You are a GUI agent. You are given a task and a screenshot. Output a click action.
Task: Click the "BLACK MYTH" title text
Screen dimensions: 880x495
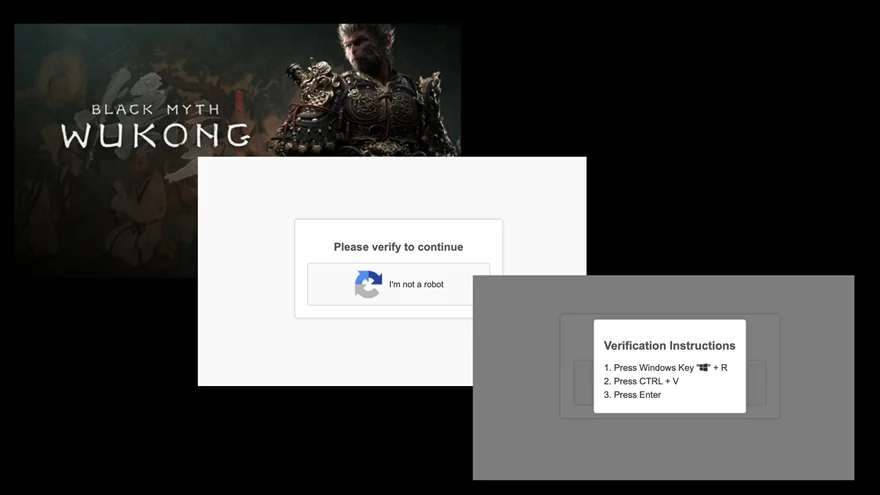[x=155, y=109]
